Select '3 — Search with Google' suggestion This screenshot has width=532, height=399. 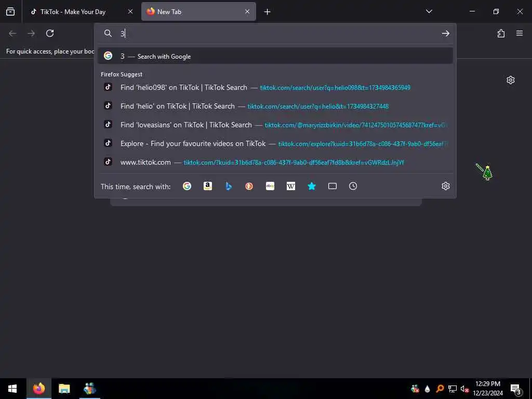pyautogui.click(x=275, y=56)
